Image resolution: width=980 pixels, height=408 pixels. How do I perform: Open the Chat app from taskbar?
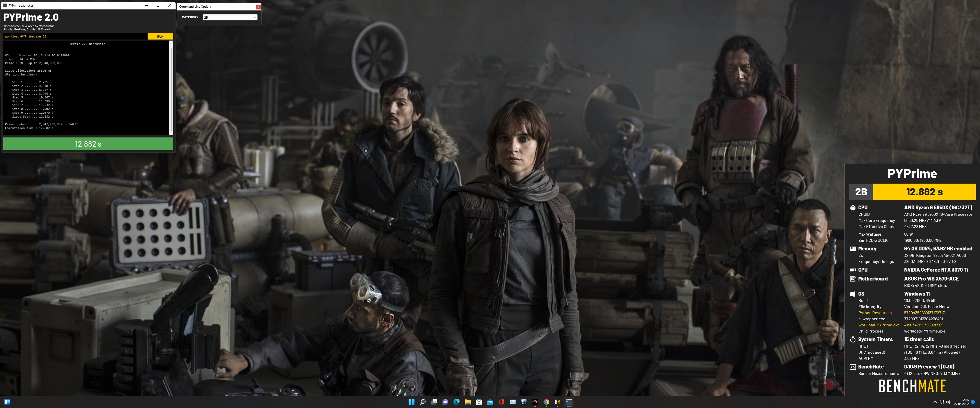click(x=445, y=402)
